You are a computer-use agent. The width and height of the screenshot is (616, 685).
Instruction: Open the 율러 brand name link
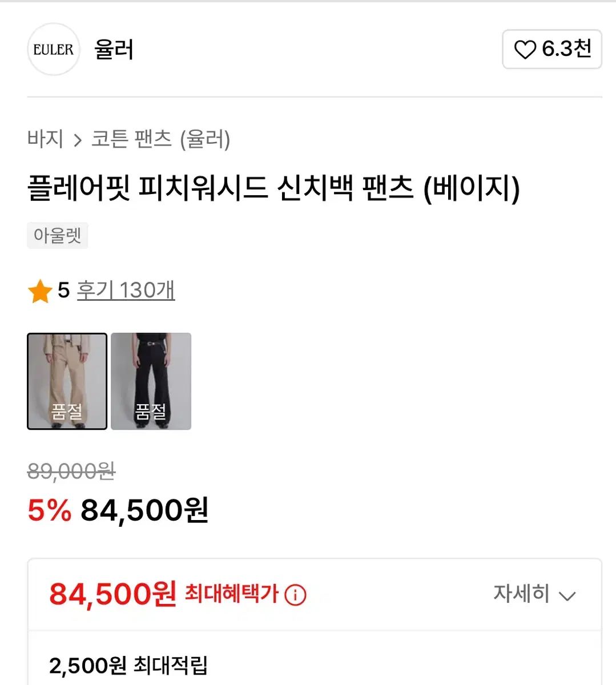tap(114, 50)
